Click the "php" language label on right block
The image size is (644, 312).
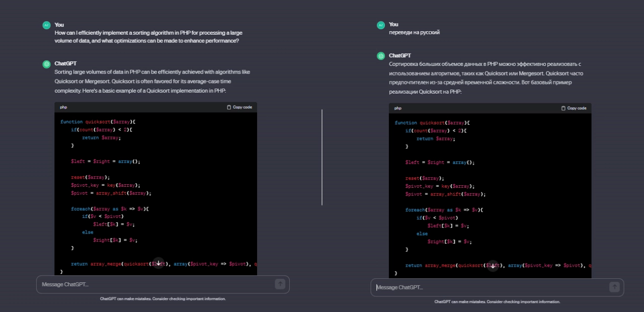click(x=398, y=108)
